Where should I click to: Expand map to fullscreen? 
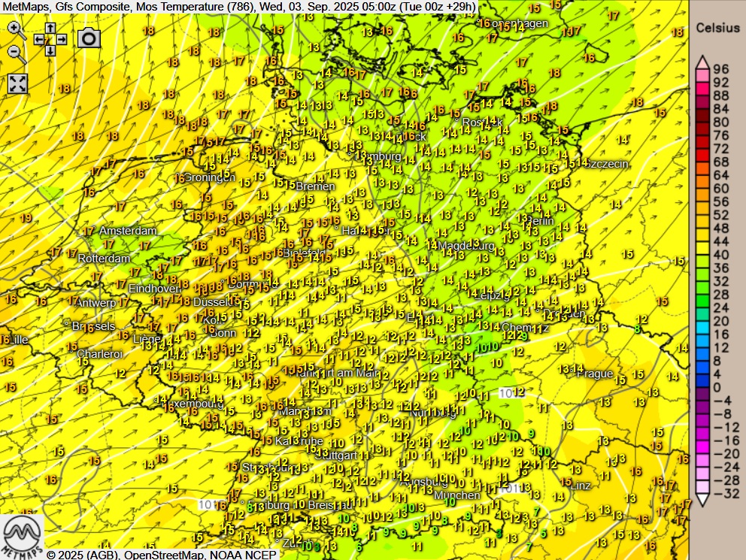[17, 83]
